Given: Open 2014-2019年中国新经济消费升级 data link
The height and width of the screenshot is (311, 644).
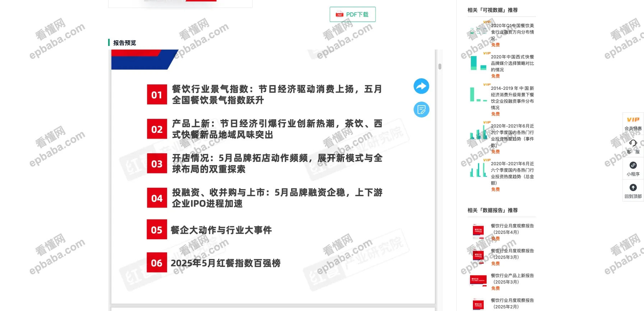Looking at the screenshot, I should pyautogui.click(x=512, y=98).
